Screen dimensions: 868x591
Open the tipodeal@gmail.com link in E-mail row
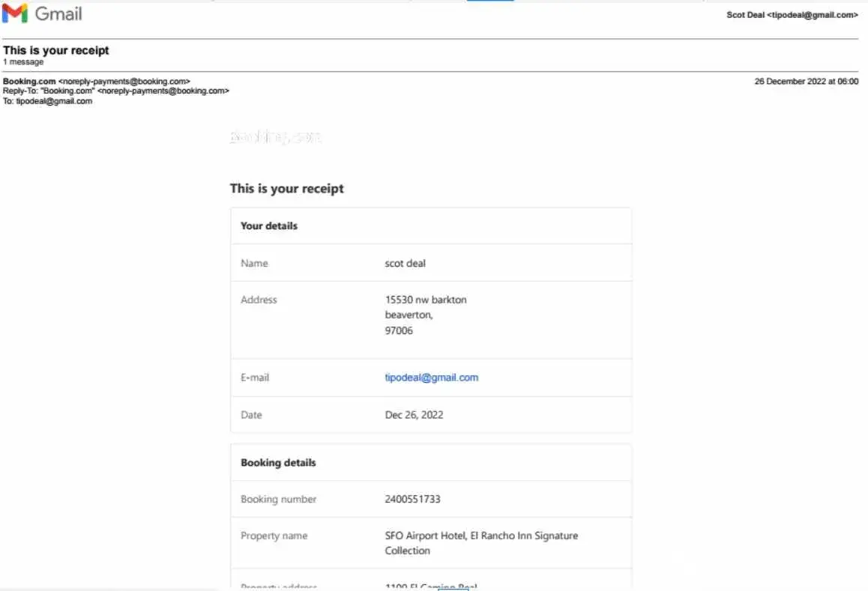tap(431, 378)
